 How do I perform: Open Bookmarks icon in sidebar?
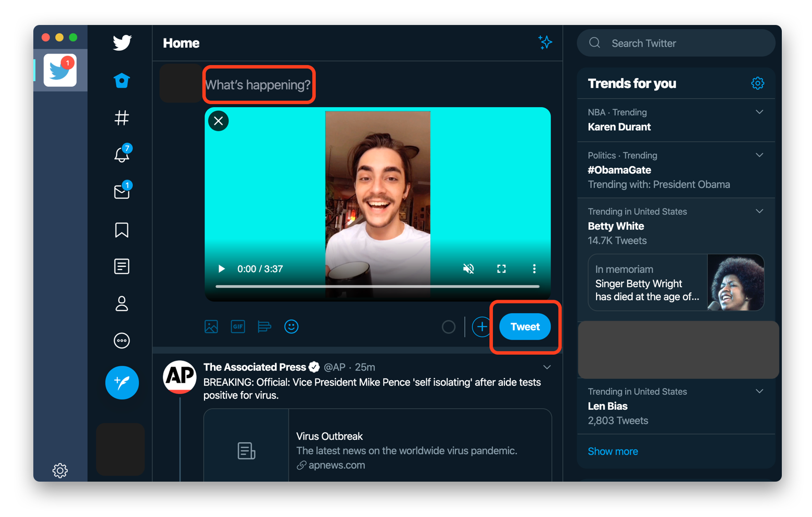click(122, 230)
